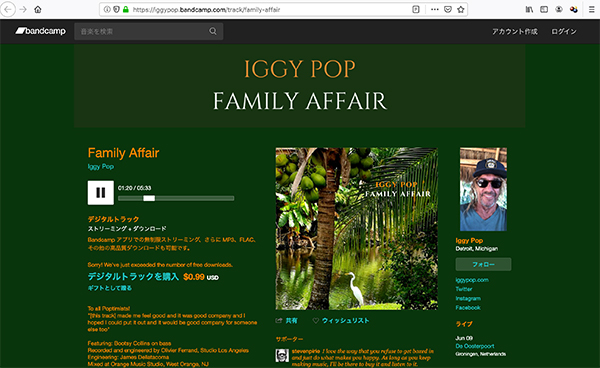This screenshot has height=368, width=600.
Task: Click the Bandcamp logo
Action: [x=41, y=31]
